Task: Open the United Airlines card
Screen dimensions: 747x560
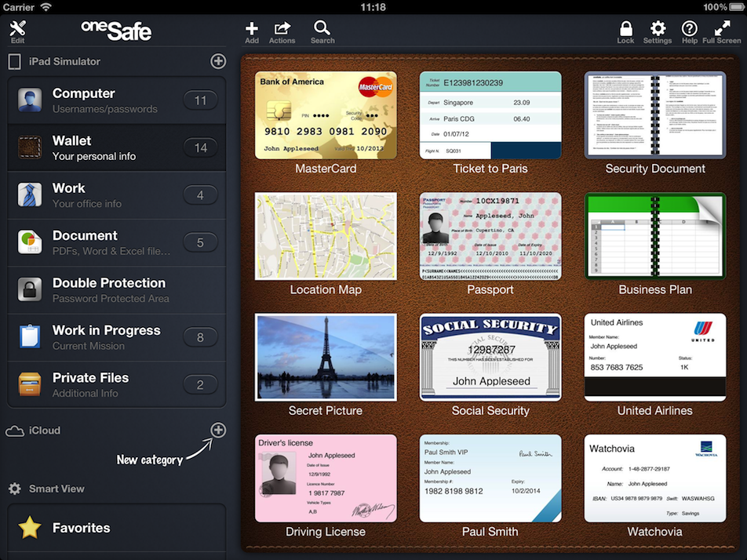Action: tap(655, 357)
